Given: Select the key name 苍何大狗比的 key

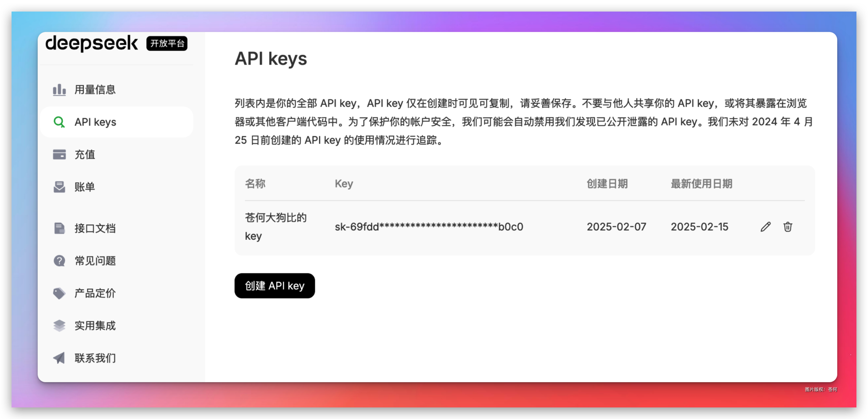Looking at the screenshot, I should click(276, 227).
